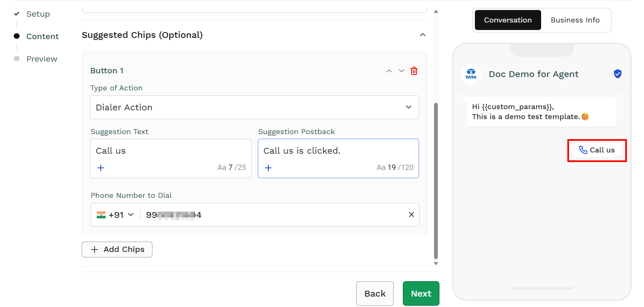Image resolution: width=644 pixels, height=307 pixels.
Task: Click the green Next button
Action: click(x=421, y=294)
